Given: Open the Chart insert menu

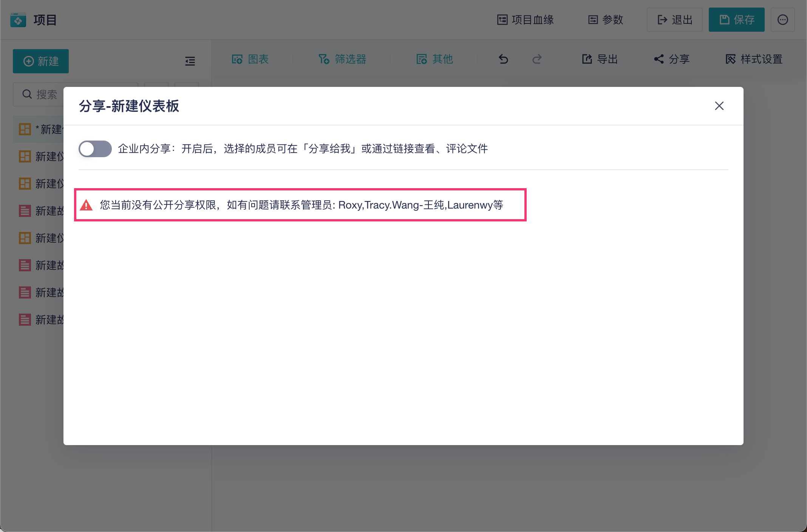Looking at the screenshot, I should point(250,59).
